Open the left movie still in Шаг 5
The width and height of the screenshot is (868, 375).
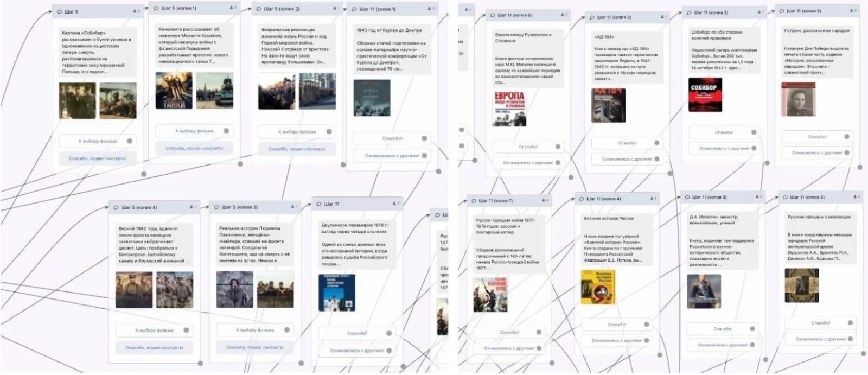coord(78,101)
